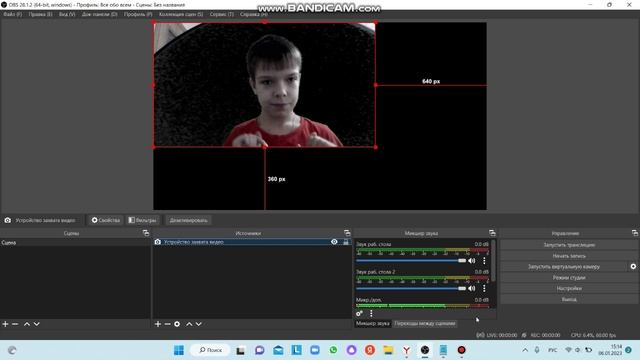Open the Сервис menu
640x360 pixels.
[x=222, y=14]
